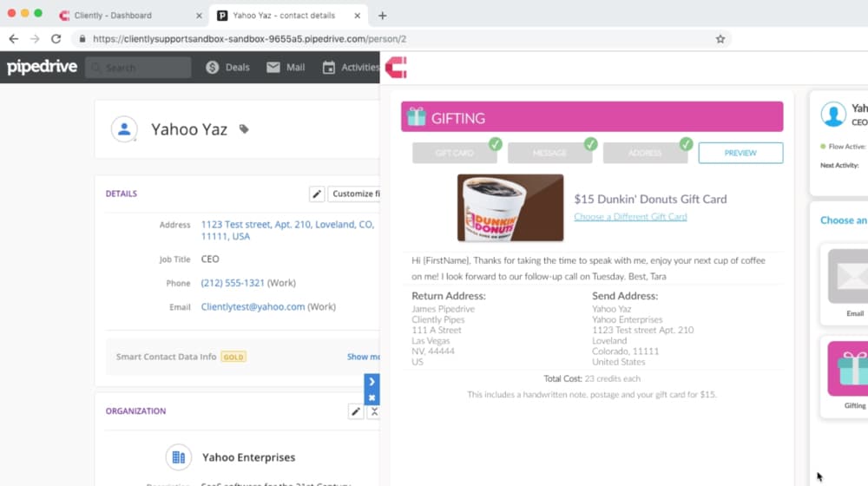Click the gift box icon in the Gifting header
The image size is (868, 486).
click(417, 117)
